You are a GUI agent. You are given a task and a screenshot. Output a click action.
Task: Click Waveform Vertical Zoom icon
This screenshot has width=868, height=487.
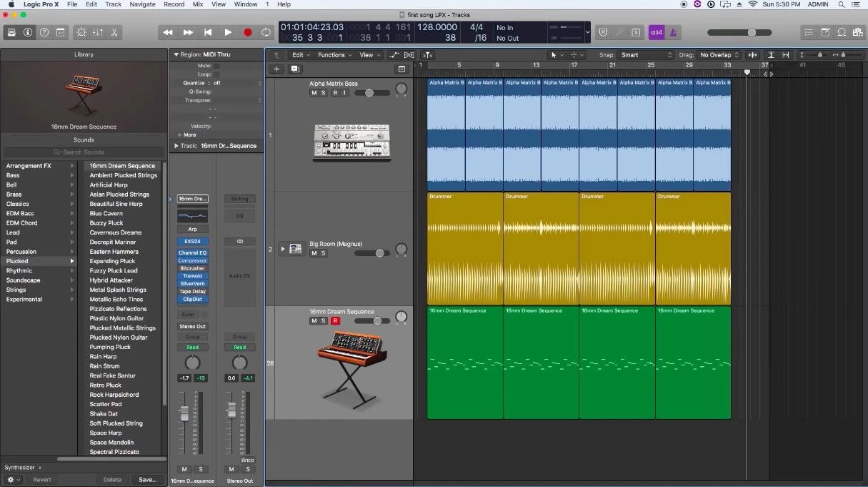coord(752,55)
